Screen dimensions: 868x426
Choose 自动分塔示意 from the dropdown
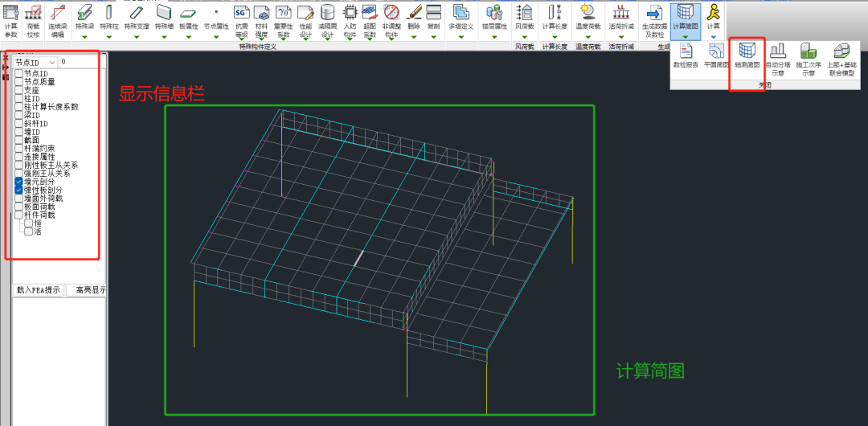778,59
